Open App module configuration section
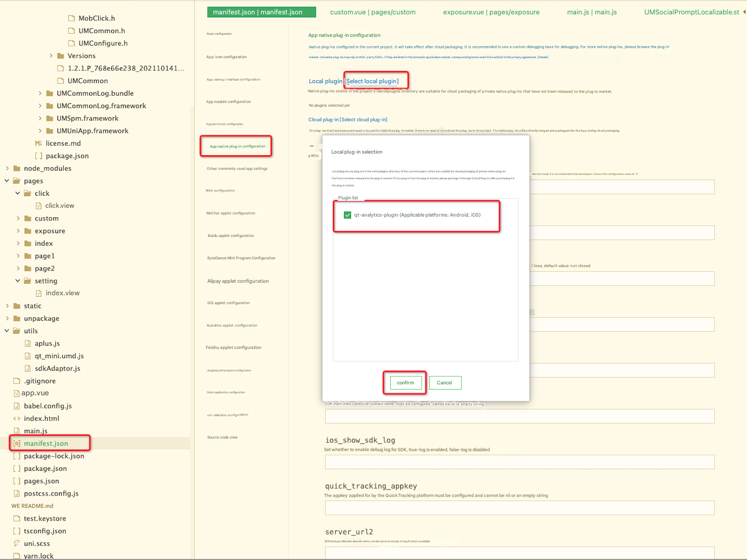This screenshot has width=747, height=560. [228, 102]
